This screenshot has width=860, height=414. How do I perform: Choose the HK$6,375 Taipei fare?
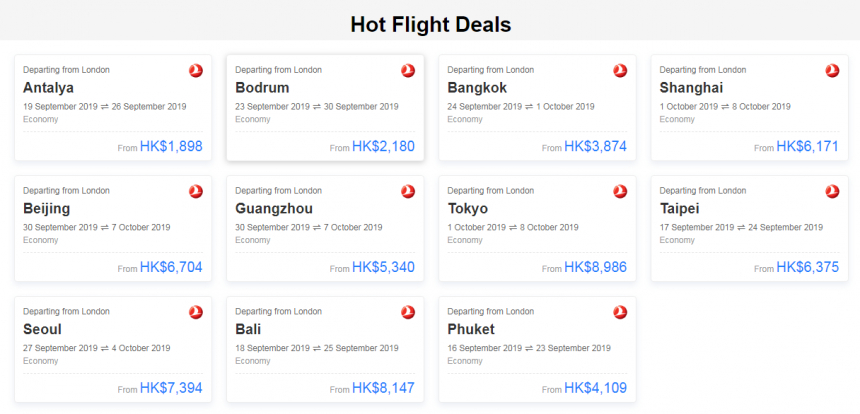(808, 267)
